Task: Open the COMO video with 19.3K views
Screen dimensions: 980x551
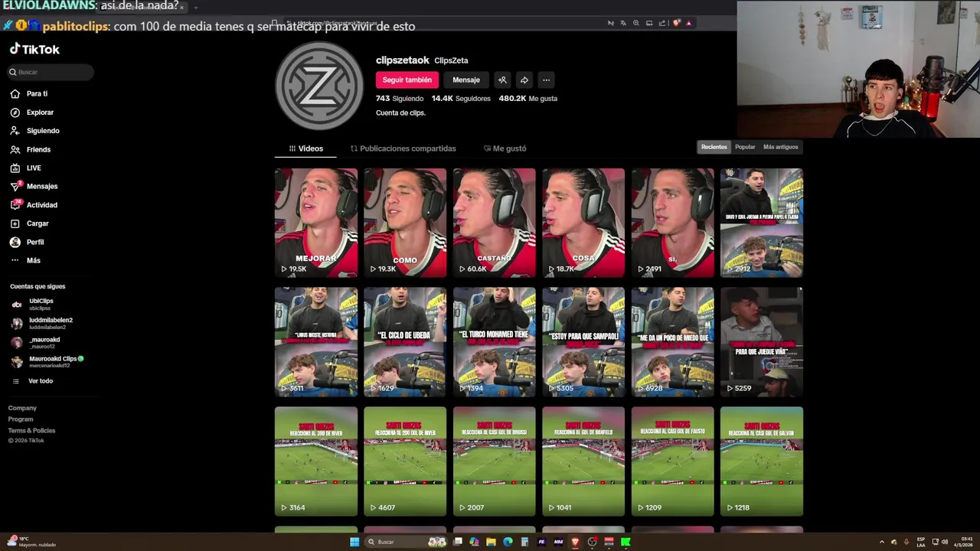Action: (x=405, y=223)
